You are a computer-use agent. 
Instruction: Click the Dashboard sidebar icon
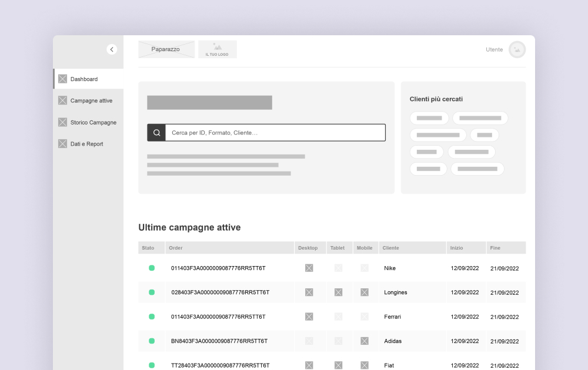coord(62,79)
